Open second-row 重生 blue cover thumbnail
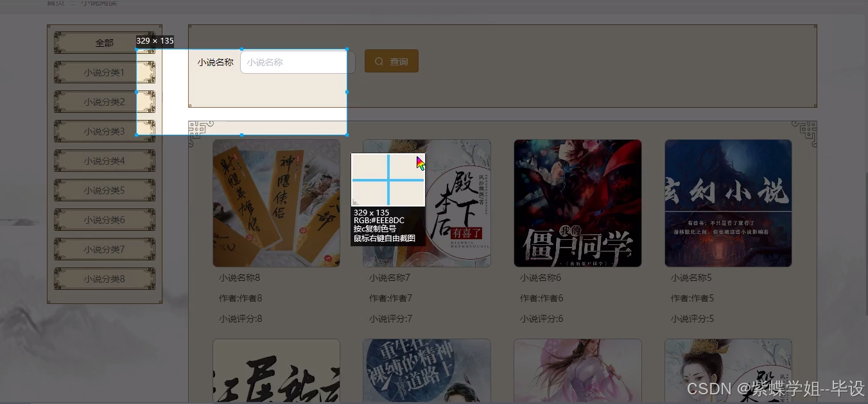This screenshot has width=868, height=404. [x=427, y=371]
